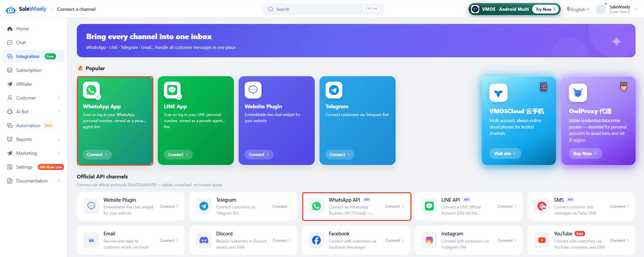Click the Telegram icon in Official API channels
644x257 pixels.
[204, 206]
